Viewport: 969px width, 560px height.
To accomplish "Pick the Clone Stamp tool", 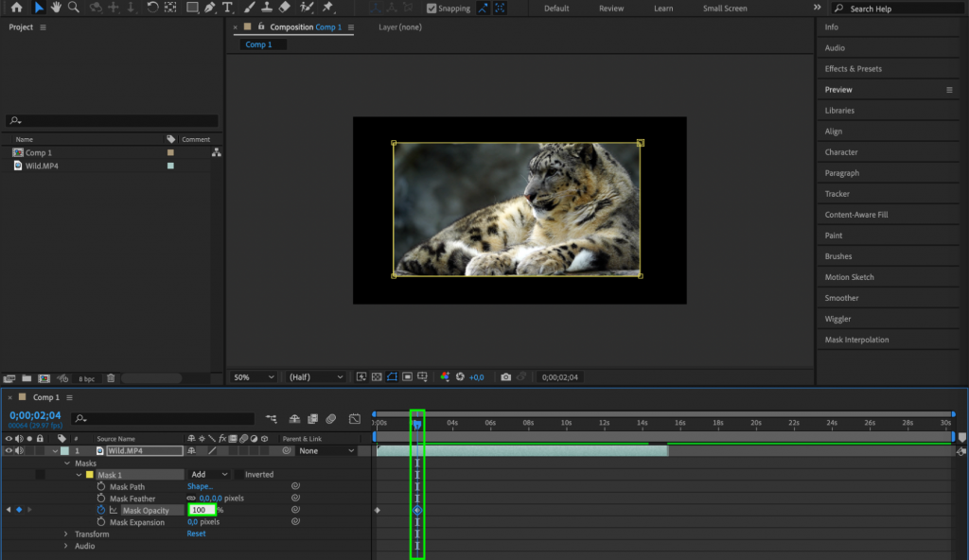I will coord(267,8).
